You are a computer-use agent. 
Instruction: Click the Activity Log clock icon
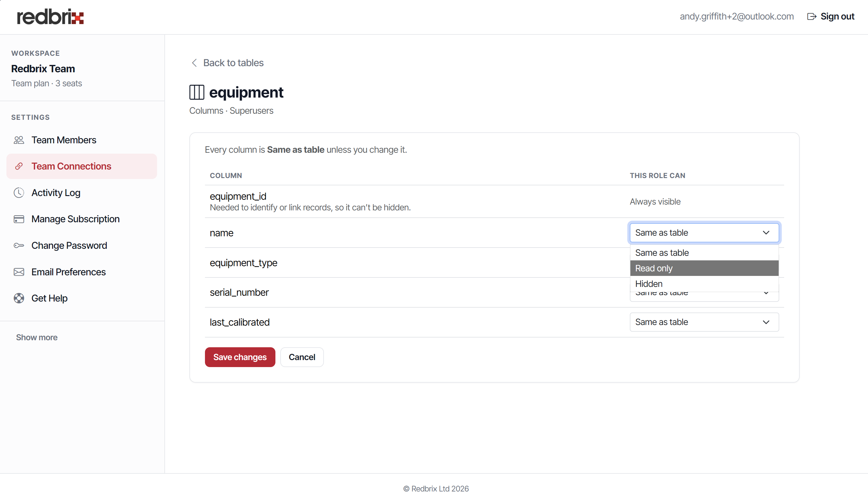click(19, 193)
